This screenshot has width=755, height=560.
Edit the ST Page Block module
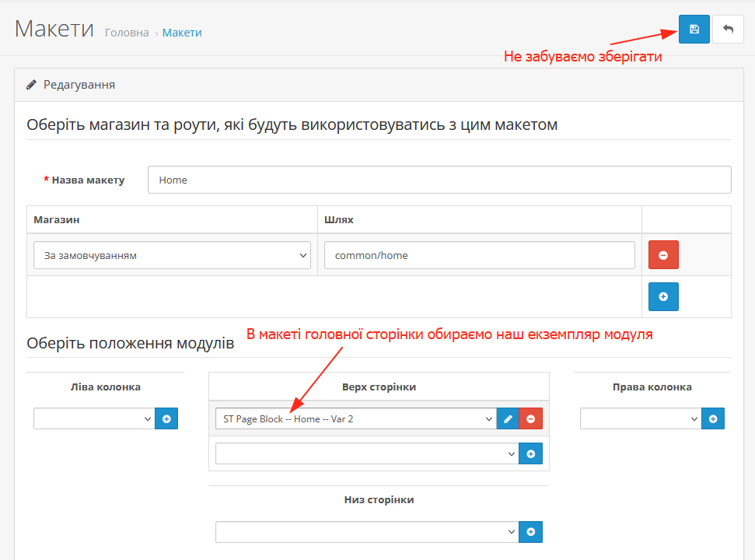(508, 419)
